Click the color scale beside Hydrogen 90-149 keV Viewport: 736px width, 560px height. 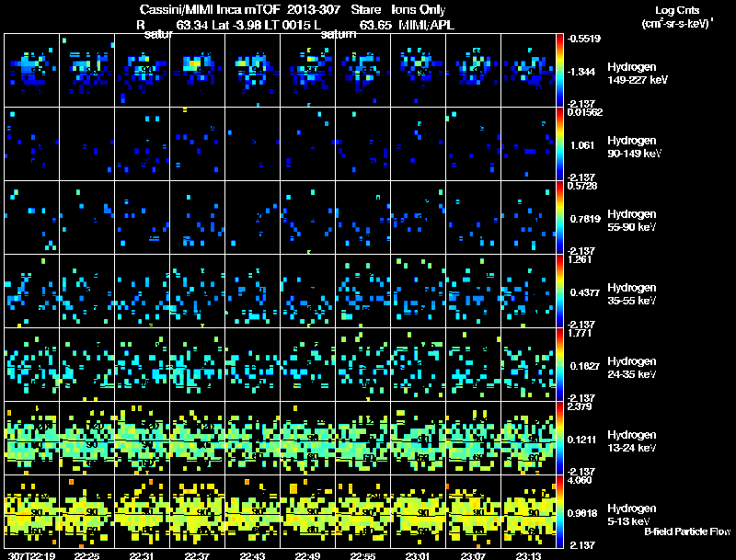click(561, 144)
